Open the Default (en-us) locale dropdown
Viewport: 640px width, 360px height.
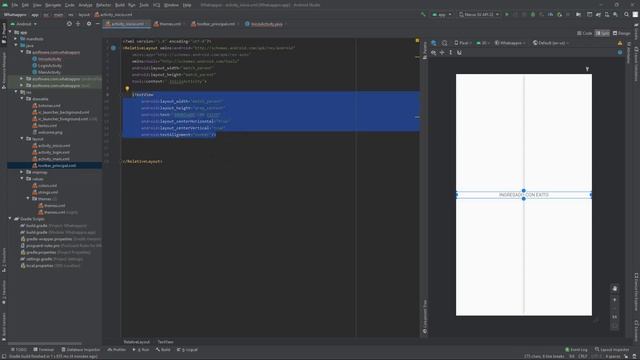[x=551, y=43]
